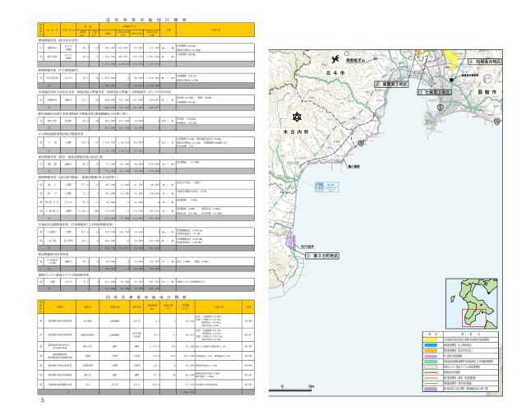
Task: Click the 第3元町地区 district callout box
Action: (x=322, y=256)
